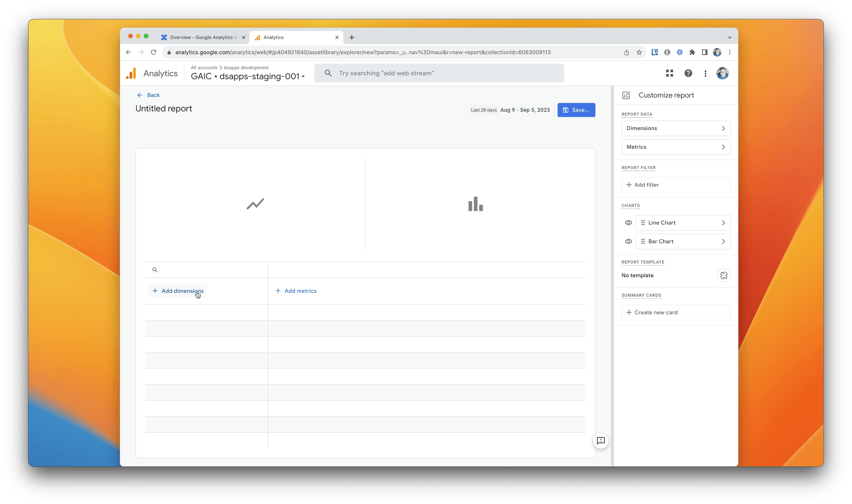Open the Google apps grid icon
The image size is (852, 504).
click(669, 73)
